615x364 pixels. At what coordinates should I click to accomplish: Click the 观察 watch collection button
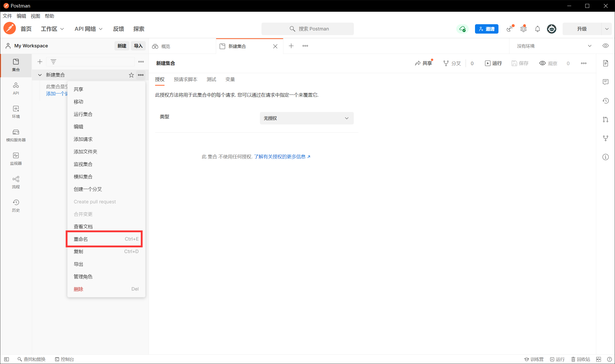pyautogui.click(x=548, y=63)
